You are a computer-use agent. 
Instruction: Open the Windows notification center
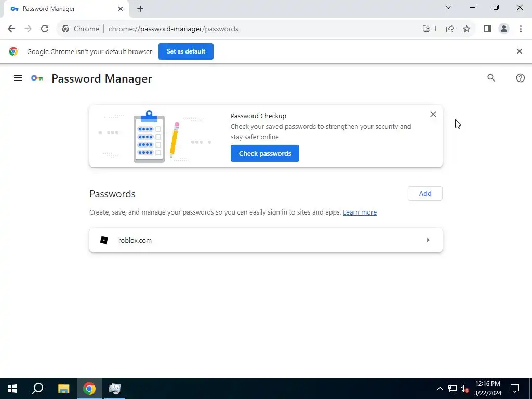click(515, 389)
